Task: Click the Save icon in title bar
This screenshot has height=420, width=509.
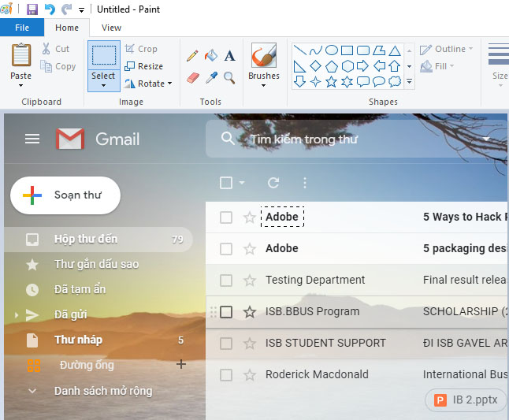Action: [32, 9]
